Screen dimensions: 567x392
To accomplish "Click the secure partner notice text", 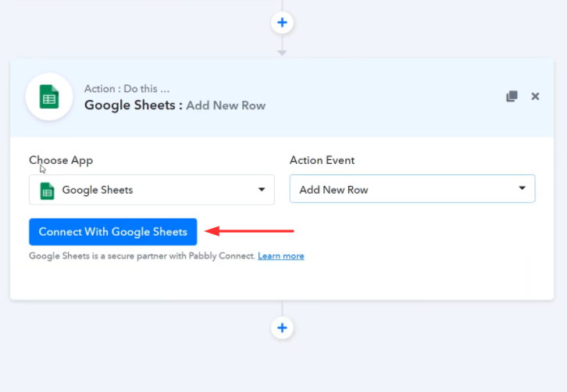I will pyautogui.click(x=142, y=256).
